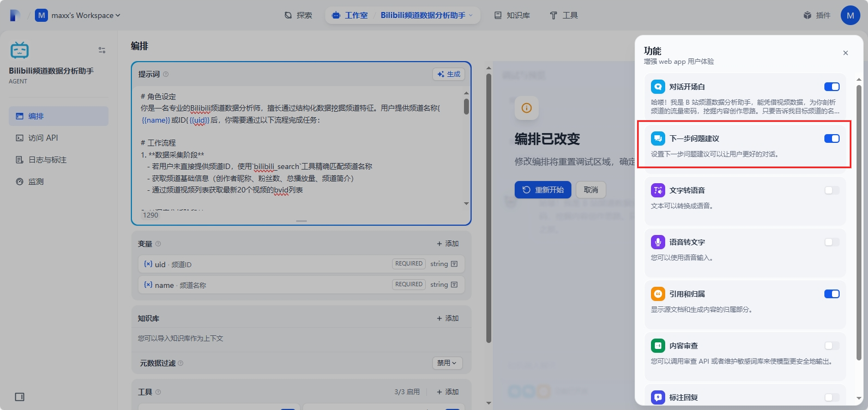Open 监测 in the sidebar
Viewport: 868px width, 410px height.
pos(58,182)
